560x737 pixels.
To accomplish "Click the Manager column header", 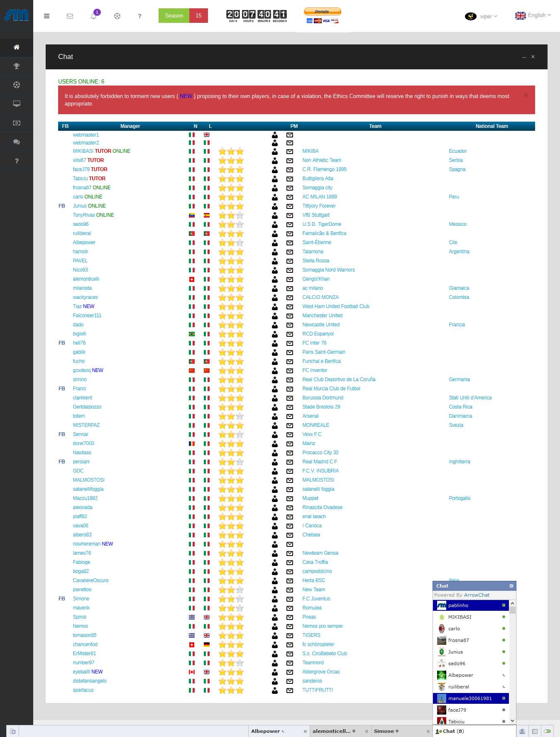I will coord(130,126).
